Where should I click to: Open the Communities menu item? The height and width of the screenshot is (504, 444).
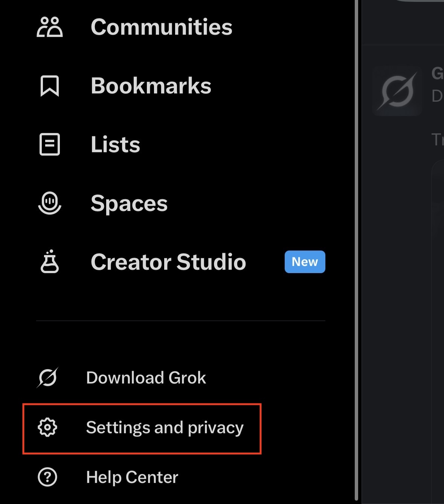coord(162,27)
